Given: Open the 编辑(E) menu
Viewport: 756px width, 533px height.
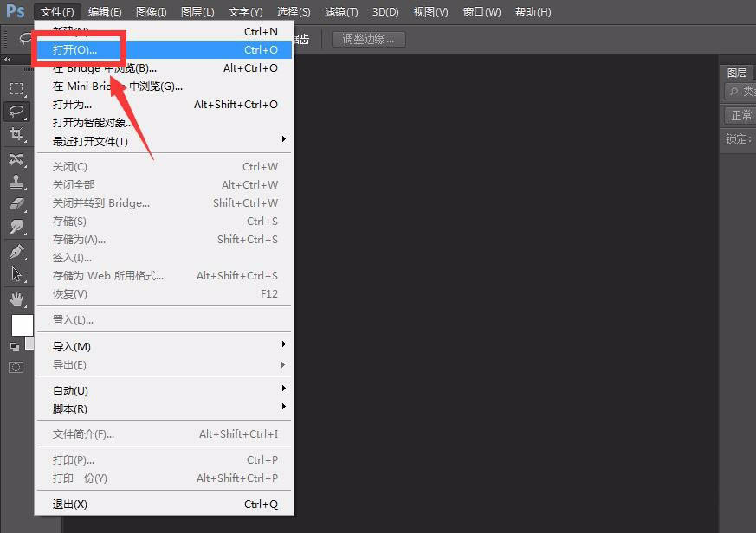Looking at the screenshot, I should click(x=105, y=12).
